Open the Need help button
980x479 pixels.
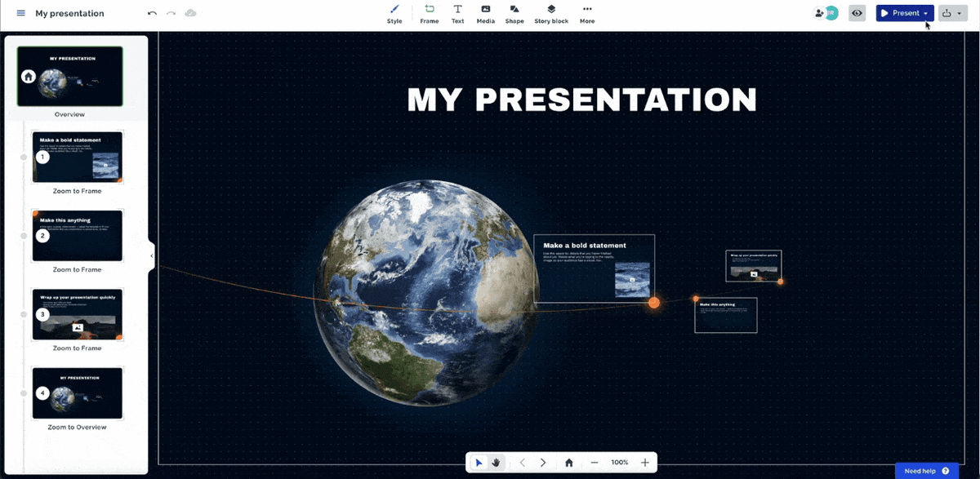pos(927,471)
